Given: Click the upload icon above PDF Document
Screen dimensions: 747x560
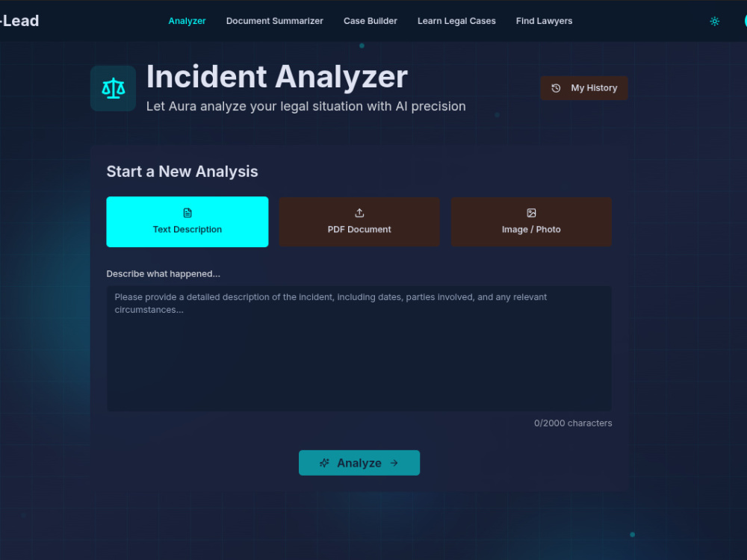Looking at the screenshot, I should [359, 213].
